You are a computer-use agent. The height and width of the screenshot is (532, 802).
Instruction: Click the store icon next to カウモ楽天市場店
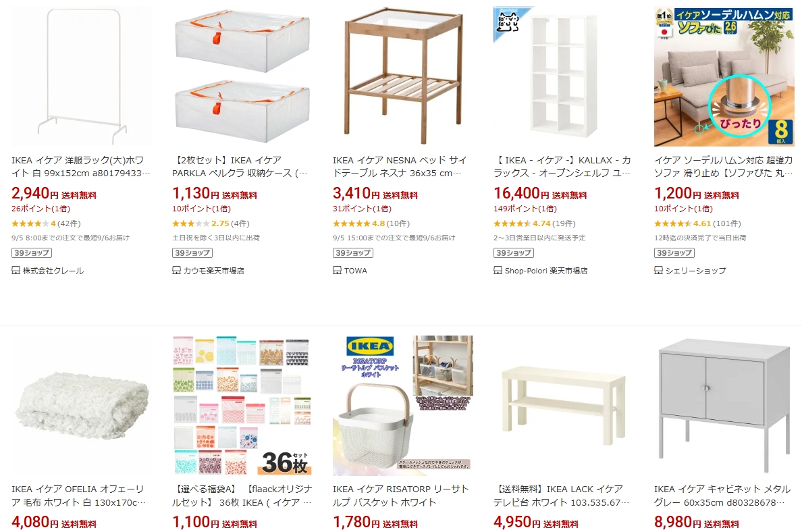(x=176, y=270)
